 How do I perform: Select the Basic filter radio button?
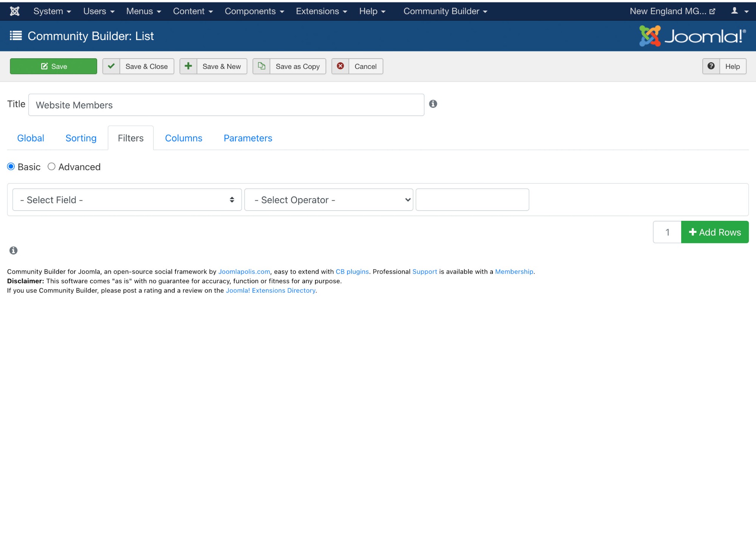(11, 167)
